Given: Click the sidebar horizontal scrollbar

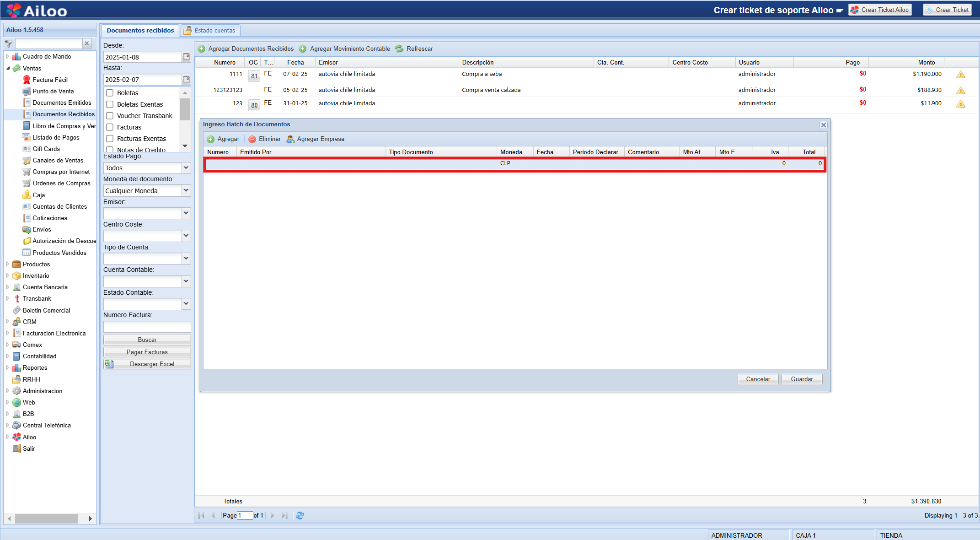Looking at the screenshot, I should click(46, 518).
